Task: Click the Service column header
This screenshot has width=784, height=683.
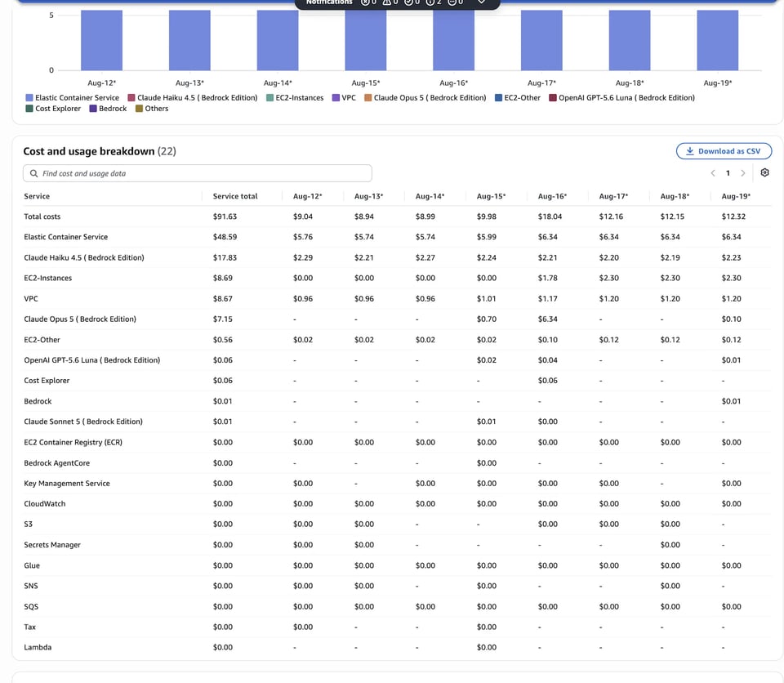Action: click(37, 196)
